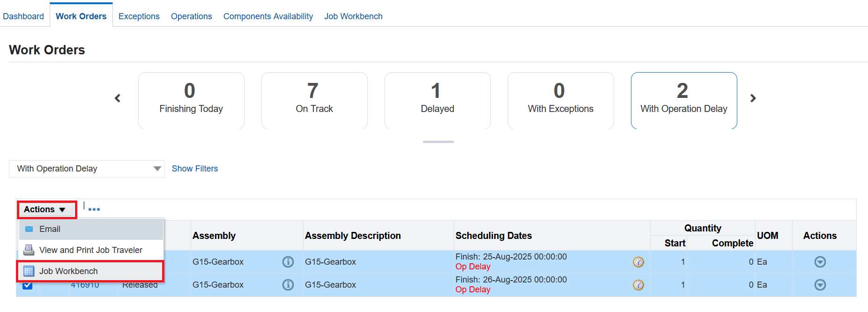Click the carousel page indicator below the cards
868x312 pixels.
pyautogui.click(x=438, y=141)
